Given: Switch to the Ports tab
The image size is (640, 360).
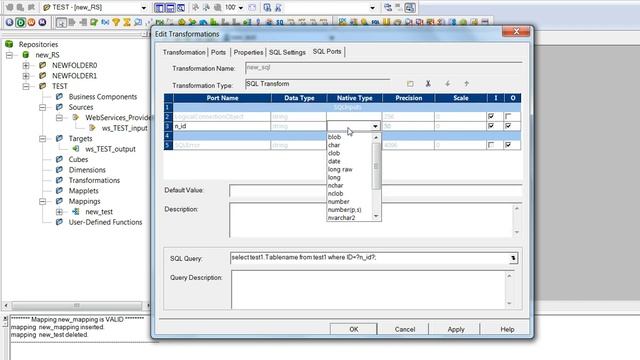Looking at the screenshot, I should click(x=218, y=52).
